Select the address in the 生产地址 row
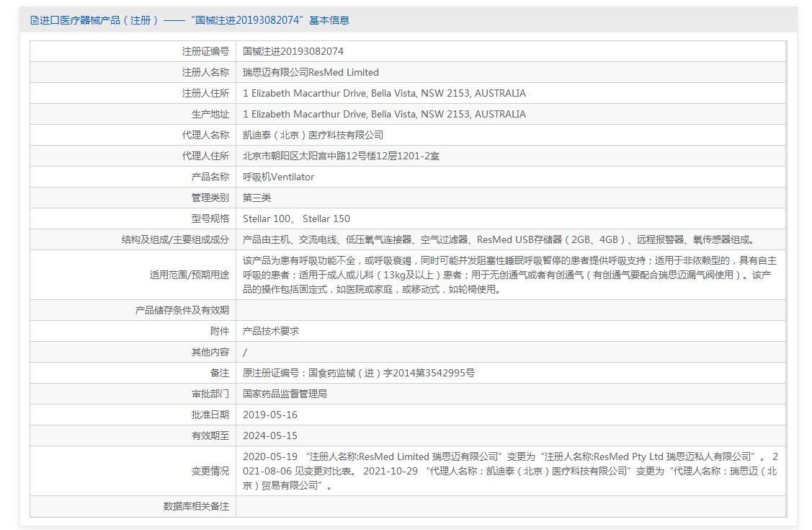 384,114
